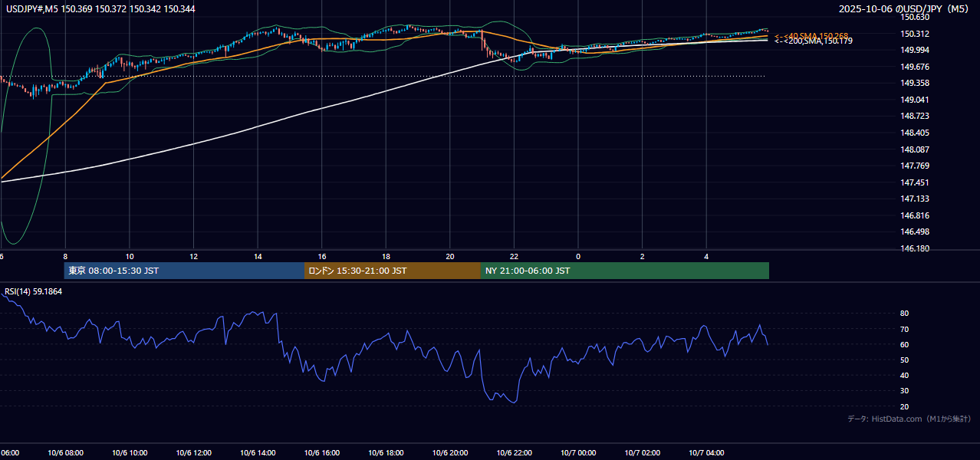Click the 10/6 20:00 date label

(450, 453)
